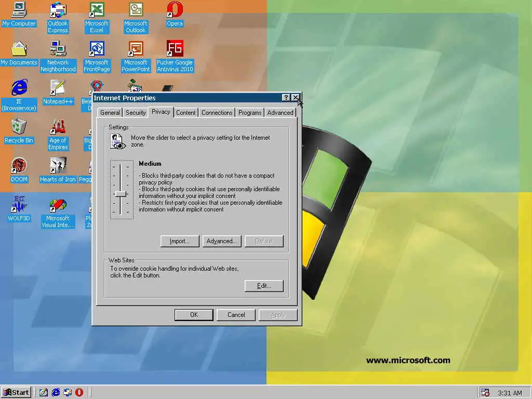Click the Show Desktop quick launch icon

coord(44,392)
